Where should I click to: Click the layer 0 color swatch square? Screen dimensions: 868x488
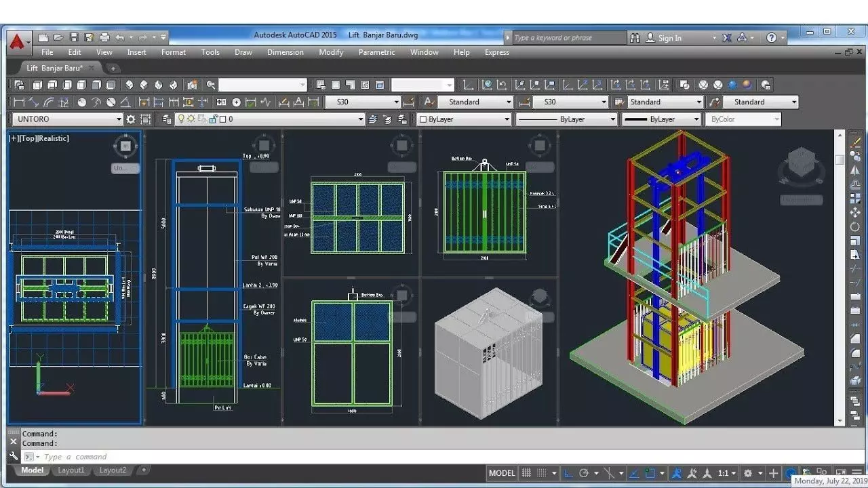coord(223,119)
